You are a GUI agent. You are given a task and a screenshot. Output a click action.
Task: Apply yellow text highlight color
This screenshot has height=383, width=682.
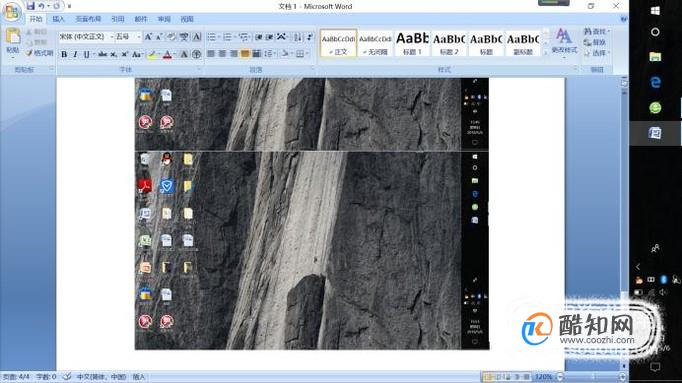152,54
